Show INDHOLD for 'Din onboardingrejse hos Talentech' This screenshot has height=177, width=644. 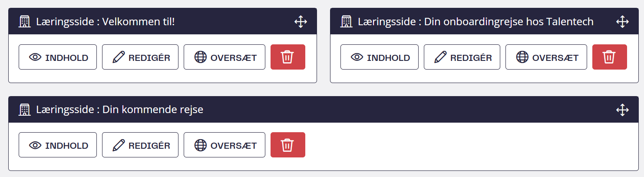pos(380,57)
